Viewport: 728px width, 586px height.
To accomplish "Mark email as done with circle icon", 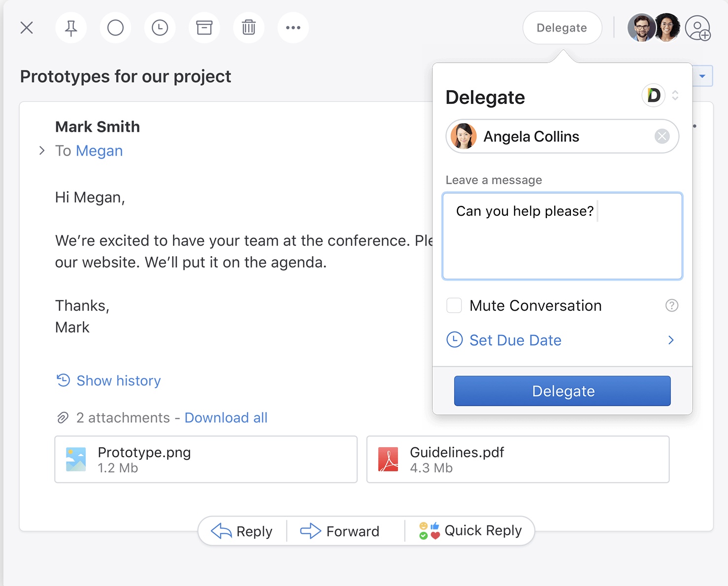I will click(x=115, y=28).
